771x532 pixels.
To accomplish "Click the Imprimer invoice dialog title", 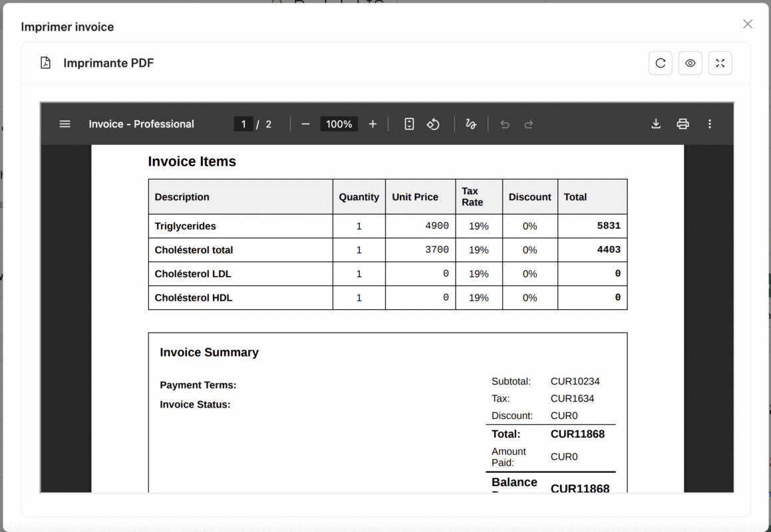I will [67, 27].
